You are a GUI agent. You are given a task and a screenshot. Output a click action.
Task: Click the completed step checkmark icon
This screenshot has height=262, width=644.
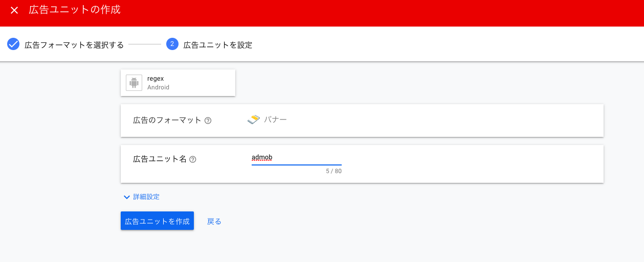pos(13,44)
